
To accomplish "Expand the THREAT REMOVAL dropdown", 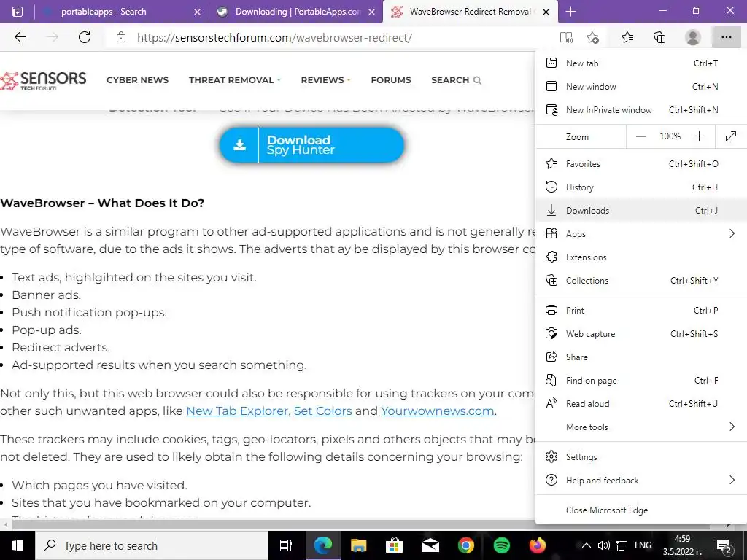I will pos(234,80).
